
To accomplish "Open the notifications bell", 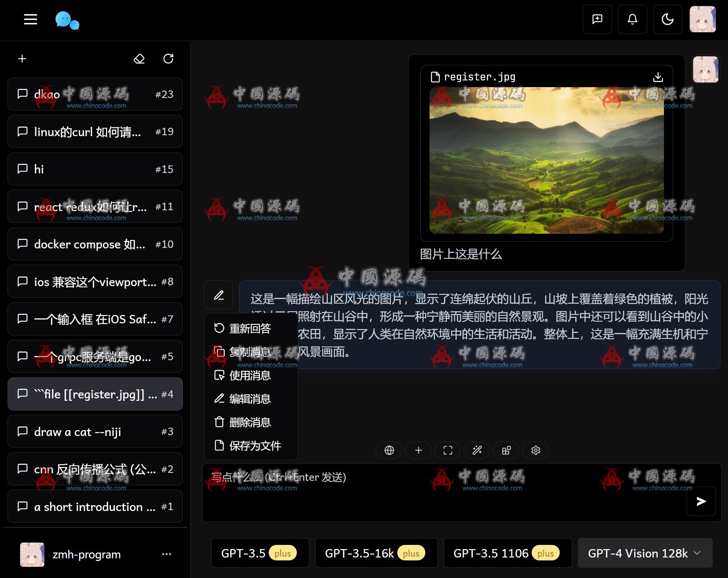I will tap(632, 19).
